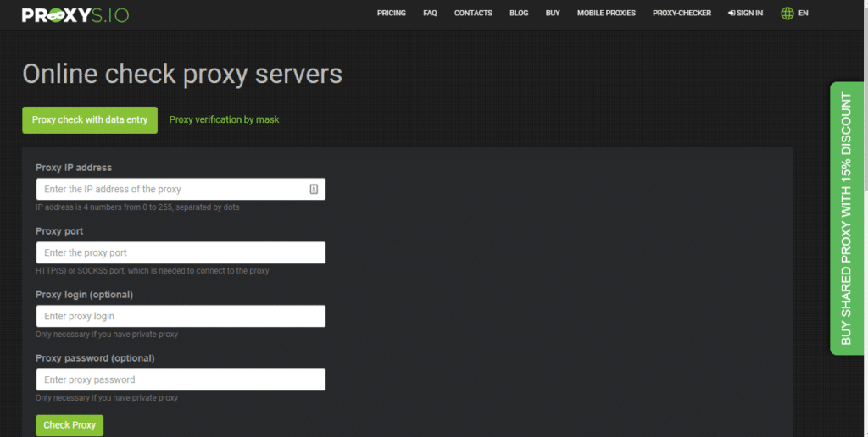Click Proxy password (optional) label
868x437 pixels.
tap(95, 358)
